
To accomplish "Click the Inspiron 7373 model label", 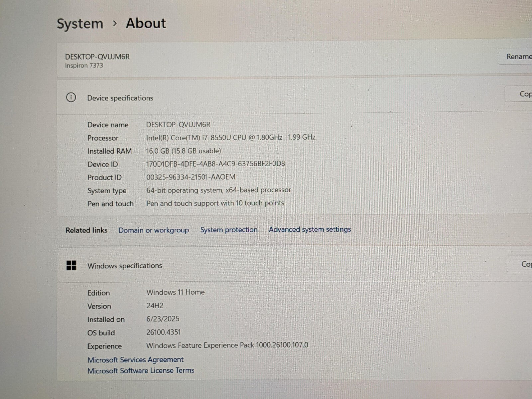I will tap(84, 66).
